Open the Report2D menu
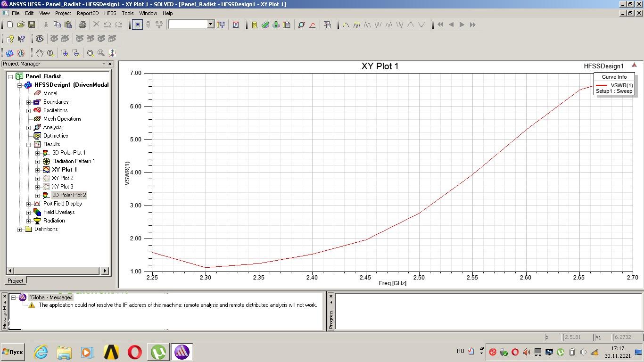 point(88,13)
